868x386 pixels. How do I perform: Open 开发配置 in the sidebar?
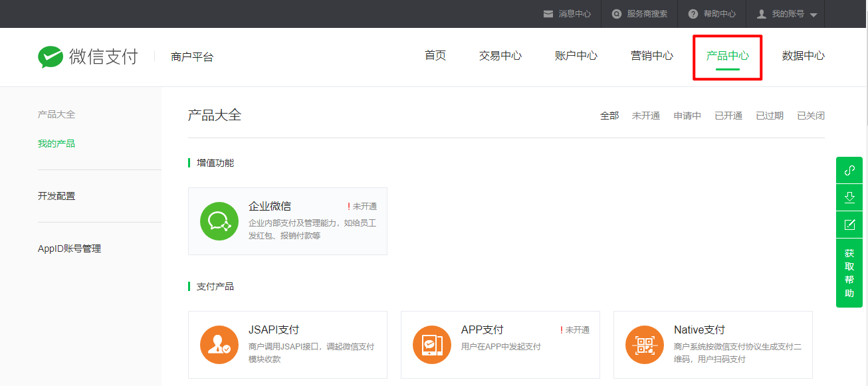tap(56, 196)
